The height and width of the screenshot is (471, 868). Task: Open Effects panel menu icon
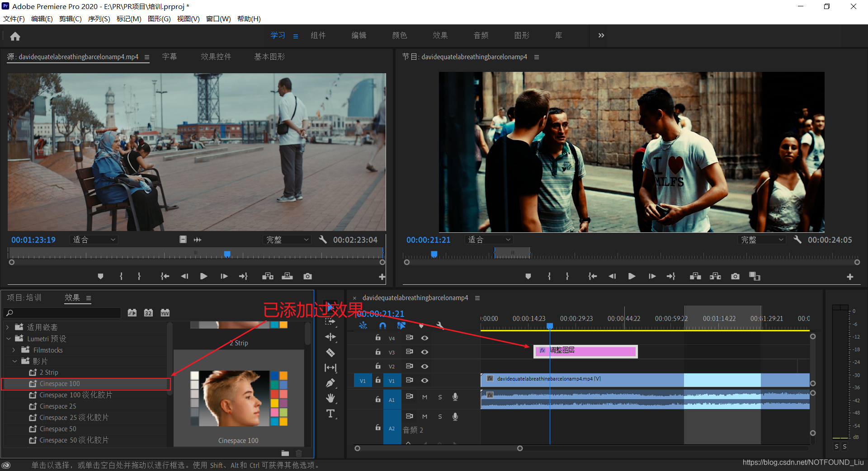click(89, 298)
